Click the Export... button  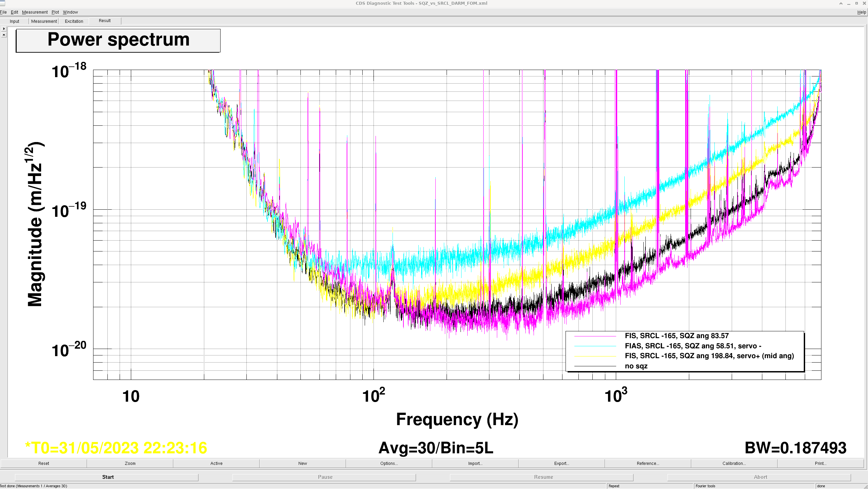click(x=561, y=463)
